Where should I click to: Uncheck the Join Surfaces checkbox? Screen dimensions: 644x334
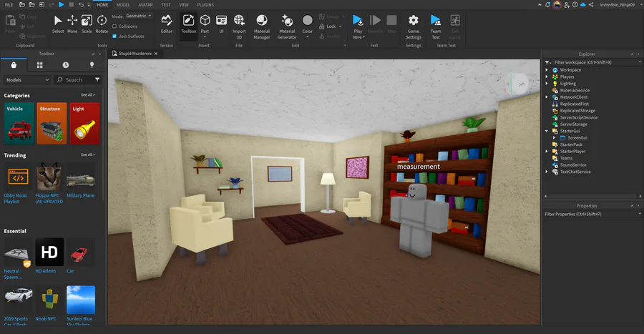[x=114, y=36]
